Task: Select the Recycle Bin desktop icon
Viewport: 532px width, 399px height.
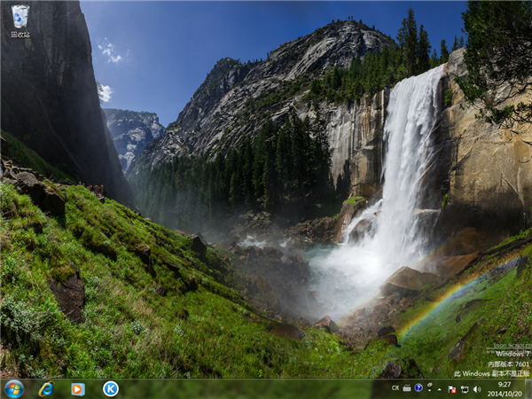Action: (x=20, y=17)
